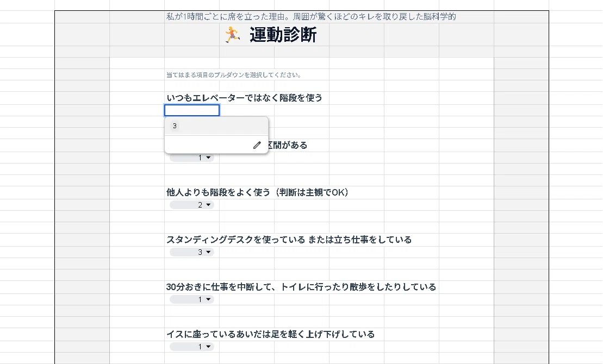The height and width of the screenshot is (364, 603).
Task: Open dropdown under イスに座っている question
Action: tap(192, 347)
